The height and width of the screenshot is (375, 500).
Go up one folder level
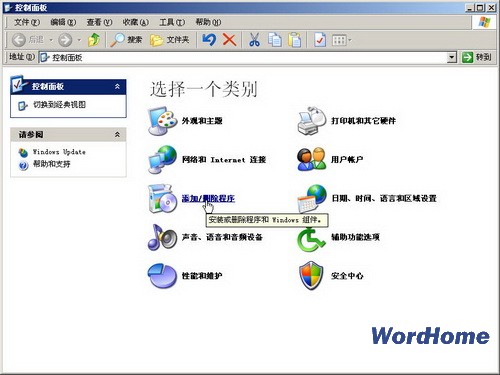94,40
